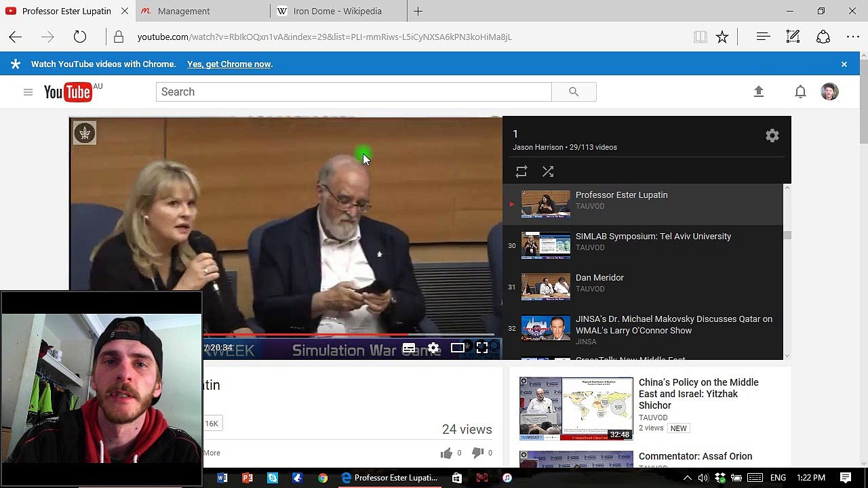Open TAUVOD channel under China's Policy video
868x488 pixels.
(653, 418)
